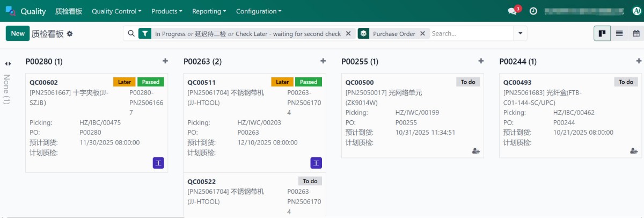Remove the Purchase Order grouping tag
The image size is (644, 218).
pyautogui.click(x=422, y=33)
